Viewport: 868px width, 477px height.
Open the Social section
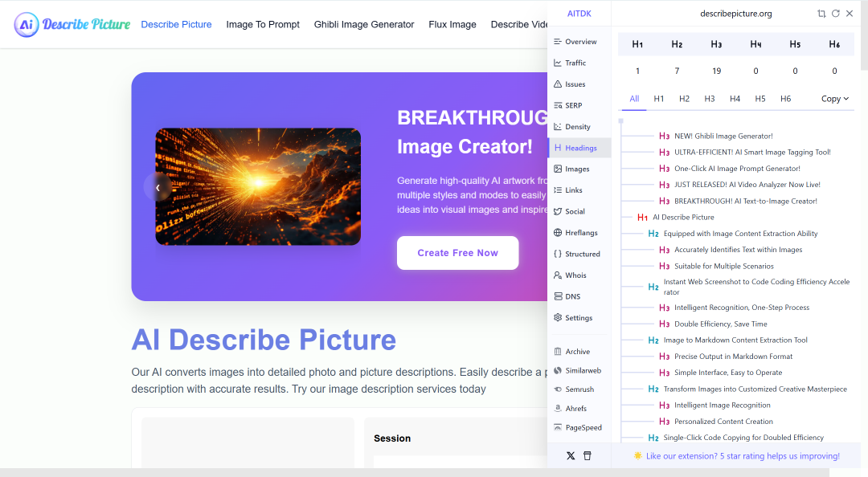point(579,211)
